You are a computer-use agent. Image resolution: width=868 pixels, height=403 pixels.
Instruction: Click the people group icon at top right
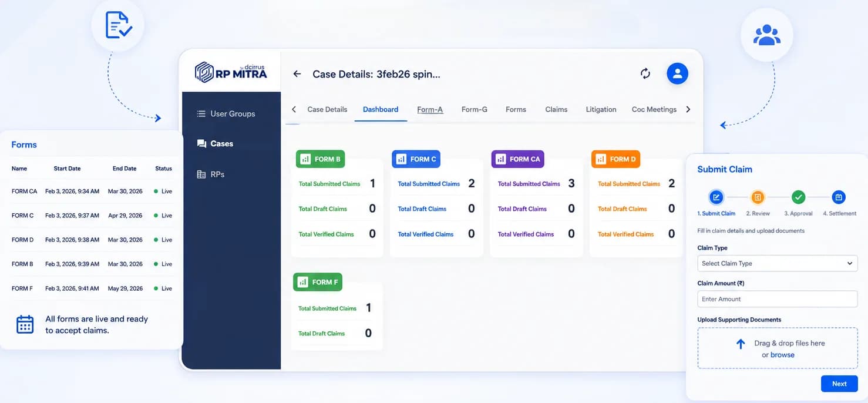(766, 36)
